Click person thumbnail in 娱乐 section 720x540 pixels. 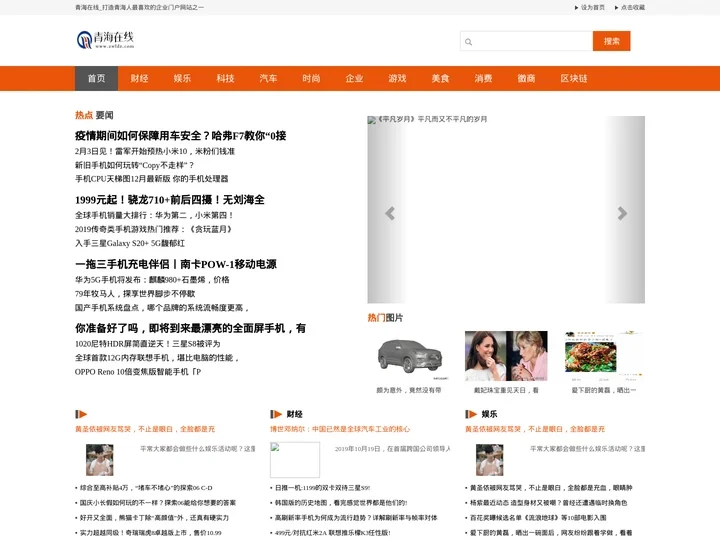point(489,460)
